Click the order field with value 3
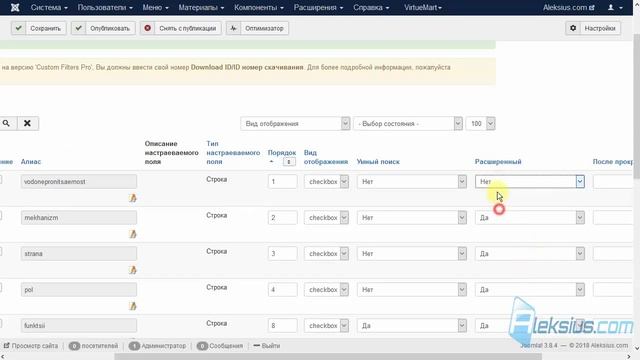The width and height of the screenshot is (640, 360). 282,253
